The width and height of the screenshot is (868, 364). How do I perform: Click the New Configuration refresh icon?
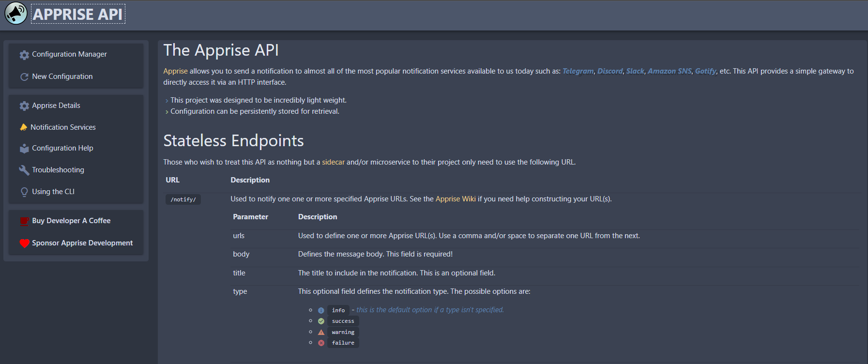pos(24,77)
